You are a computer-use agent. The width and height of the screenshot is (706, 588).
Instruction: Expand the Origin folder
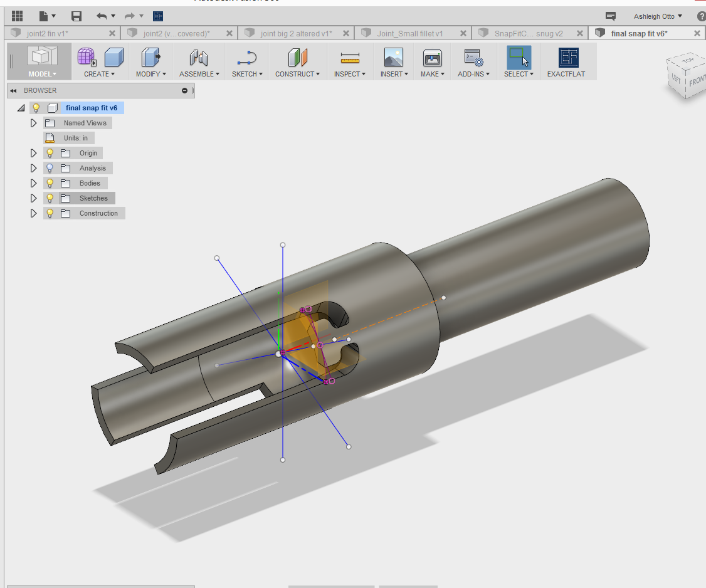pos(33,153)
